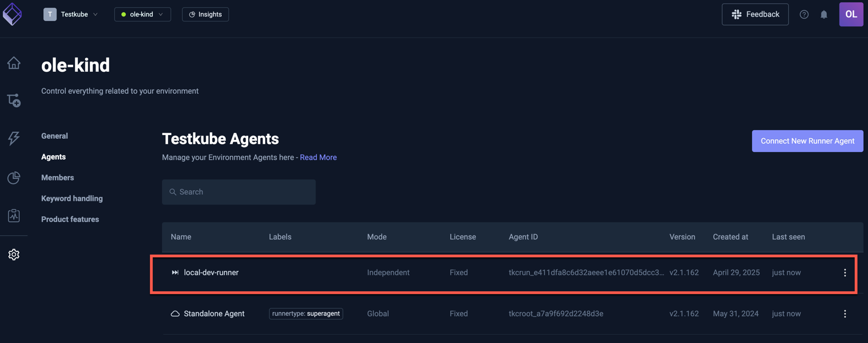This screenshot has width=868, height=343.
Task: Go to the Members settings section
Action: pos(57,178)
